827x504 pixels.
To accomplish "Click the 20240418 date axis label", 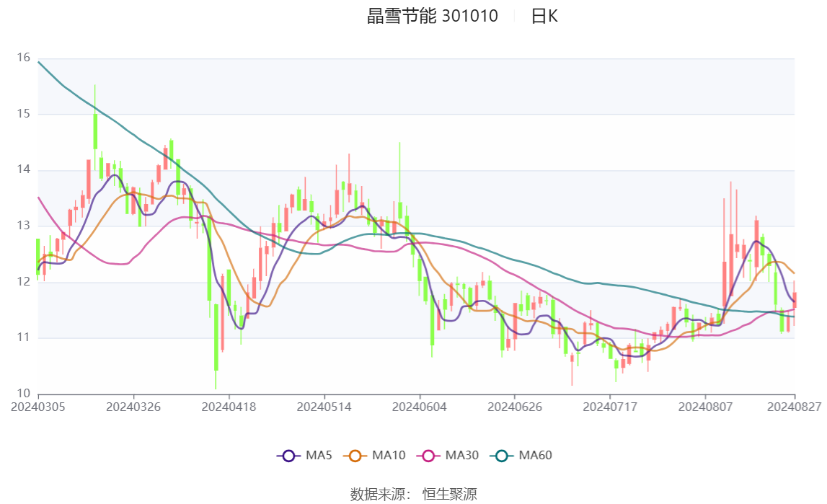I will click(229, 407).
